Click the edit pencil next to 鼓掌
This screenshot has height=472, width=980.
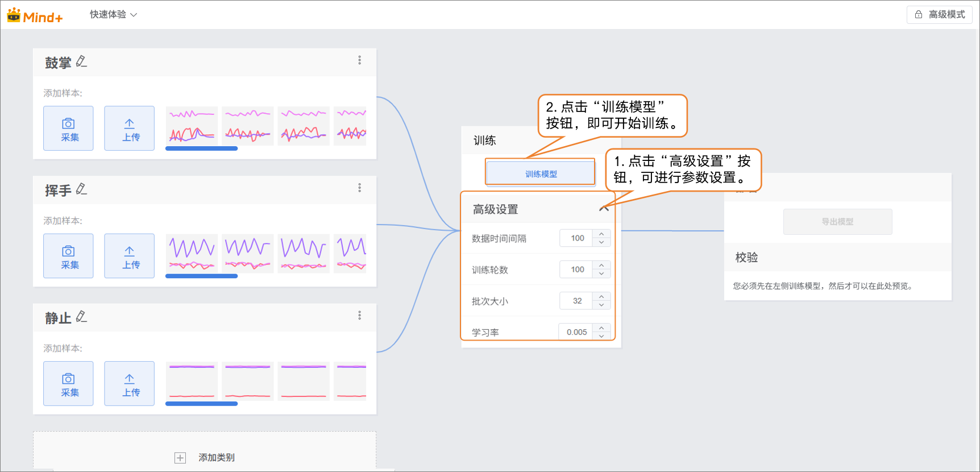81,61
